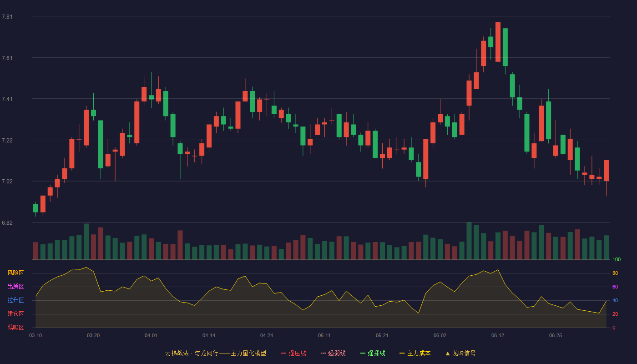The width and height of the screenshot is (637, 364).
Task: Select the 低吸区 zone label
Action: [x=15, y=327]
